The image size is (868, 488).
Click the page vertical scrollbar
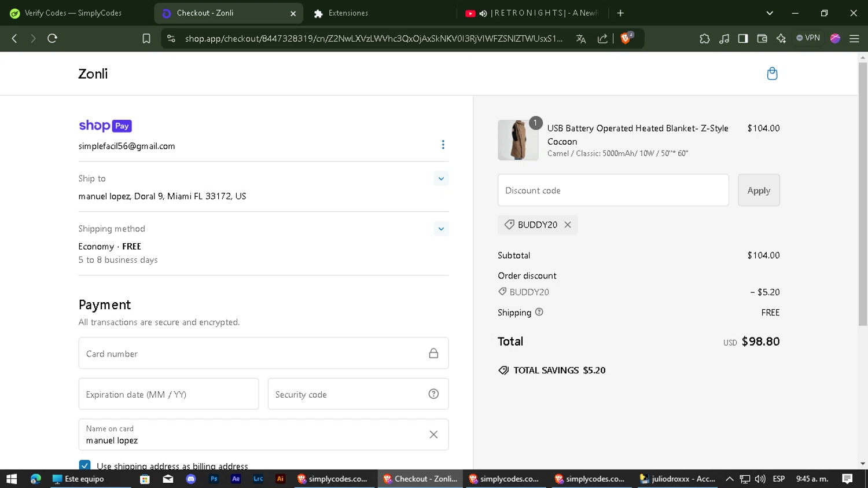point(863,194)
